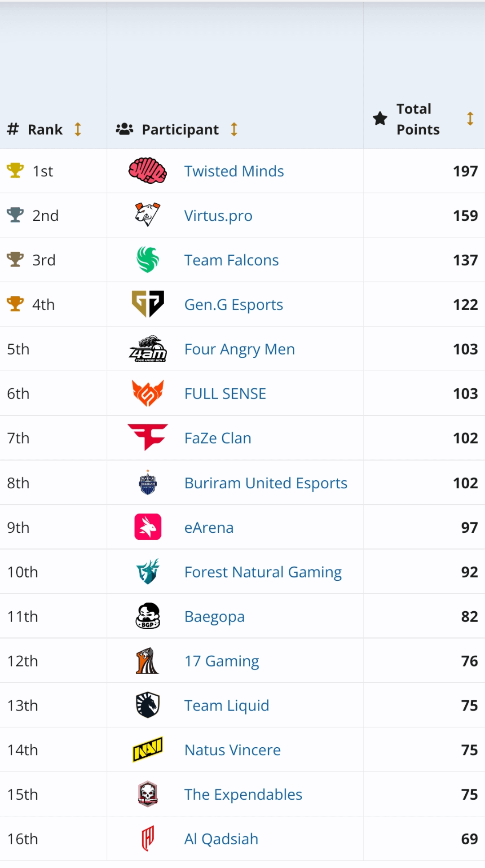
Task: Open The Expendables team page
Action: (x=243, y=794)
